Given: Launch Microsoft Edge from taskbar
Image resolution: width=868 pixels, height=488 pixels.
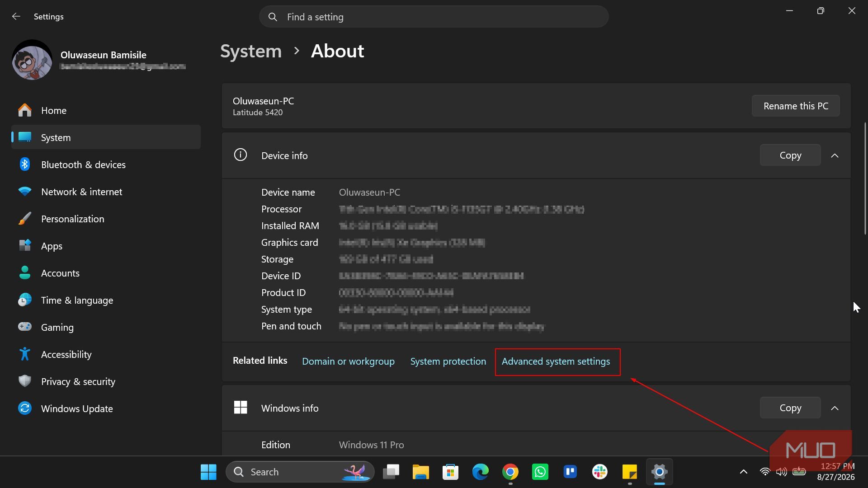Looking at the screenshot, I should (480, 472).
